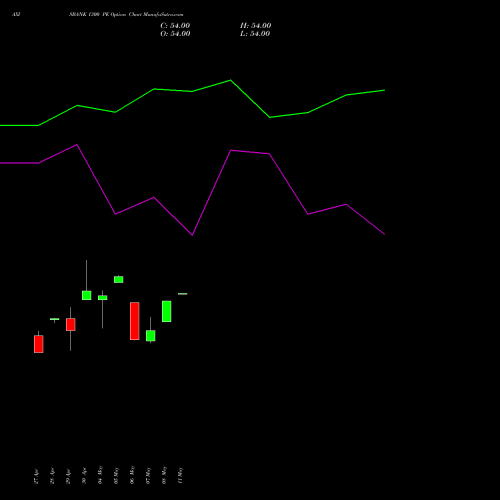Select the green candlestick for 08 May
The width and height of the screenshot is (500, 500).
pos(167,311)
